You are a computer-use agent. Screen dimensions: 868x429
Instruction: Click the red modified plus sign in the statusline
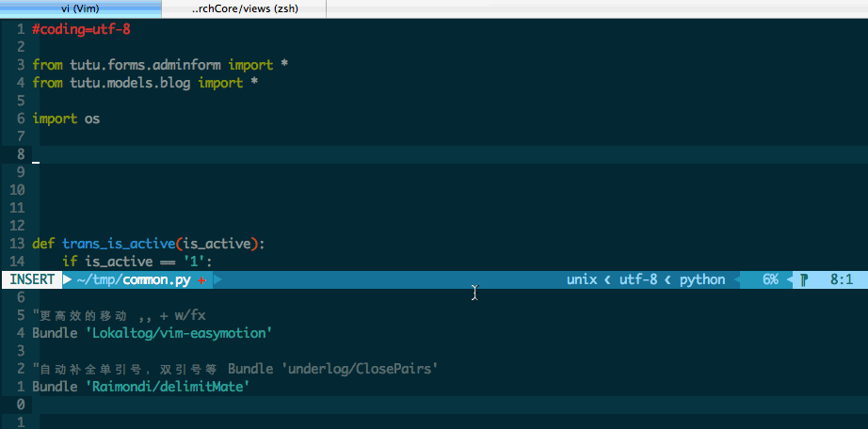click(x=201, y=280)
